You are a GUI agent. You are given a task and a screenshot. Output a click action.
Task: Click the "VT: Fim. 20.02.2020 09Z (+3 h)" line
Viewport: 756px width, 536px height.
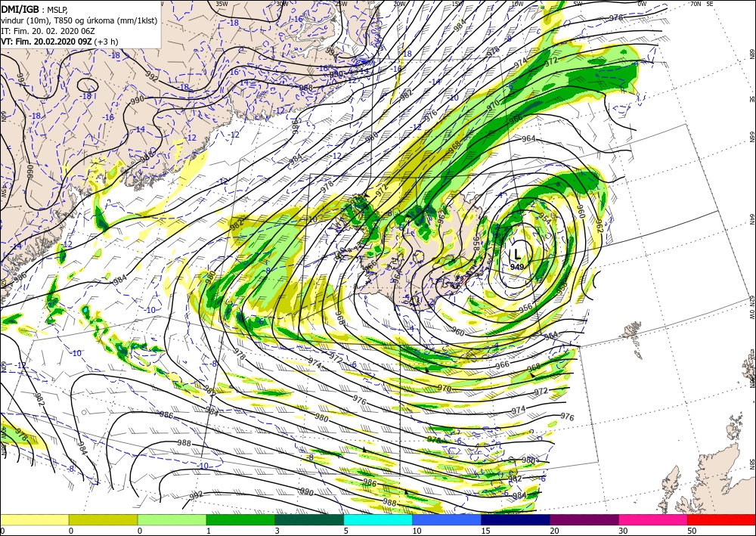pyautogui.click(x=59, y=42)
